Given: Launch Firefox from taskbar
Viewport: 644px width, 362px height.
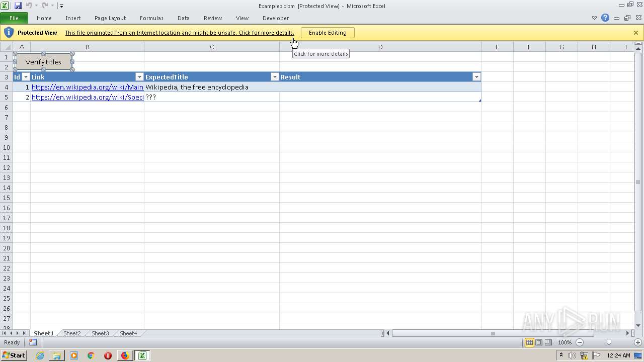Looking at the screenshot, I should coord(125,355).
